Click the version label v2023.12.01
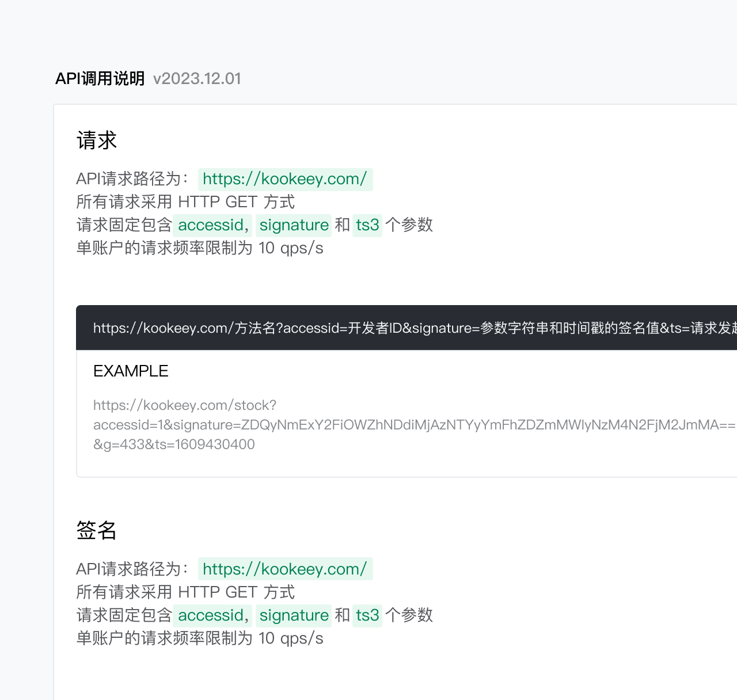This screenshot has height=700, width=737. point(197,79)
